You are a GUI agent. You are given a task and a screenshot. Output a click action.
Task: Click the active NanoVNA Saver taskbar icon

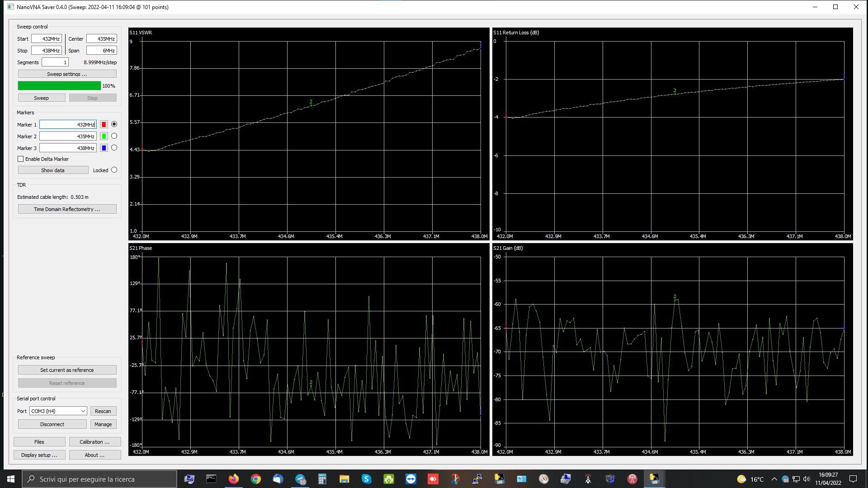coord(655,479)
